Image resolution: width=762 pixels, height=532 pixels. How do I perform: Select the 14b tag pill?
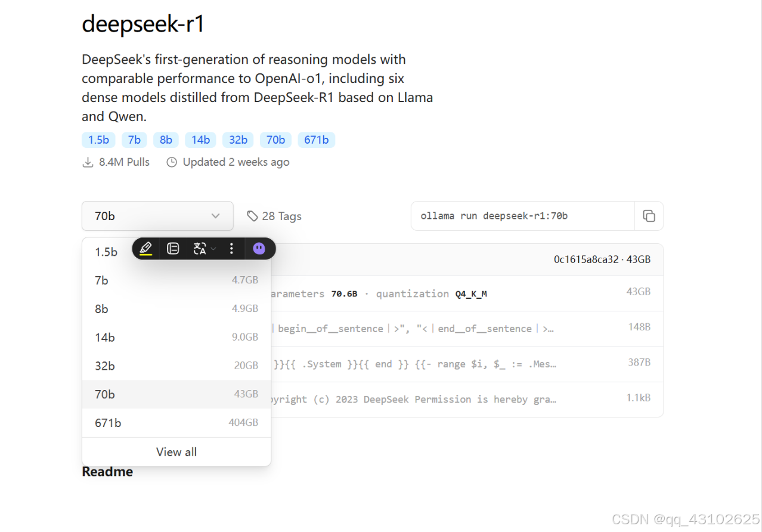click(200, 140)
